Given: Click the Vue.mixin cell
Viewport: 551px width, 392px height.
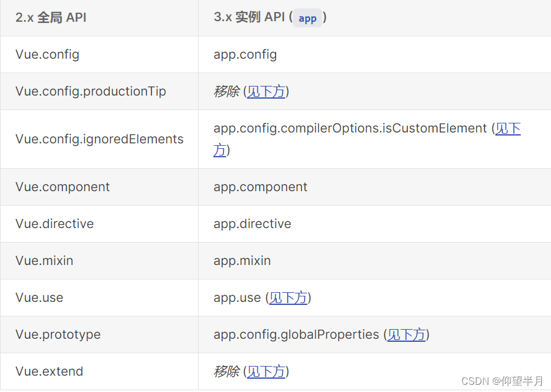Looking at the screenshot, I should coord(44,261).
